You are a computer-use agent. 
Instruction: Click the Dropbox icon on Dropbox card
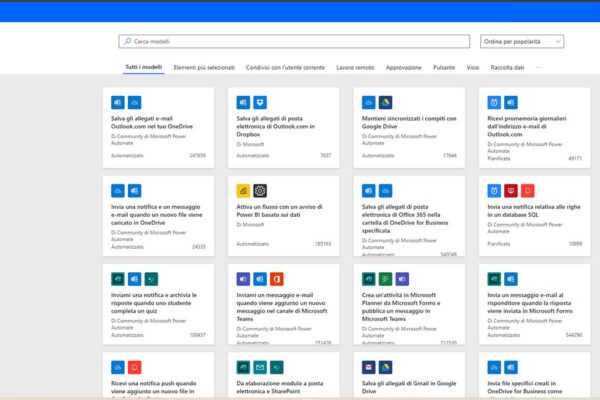point(260,102)
